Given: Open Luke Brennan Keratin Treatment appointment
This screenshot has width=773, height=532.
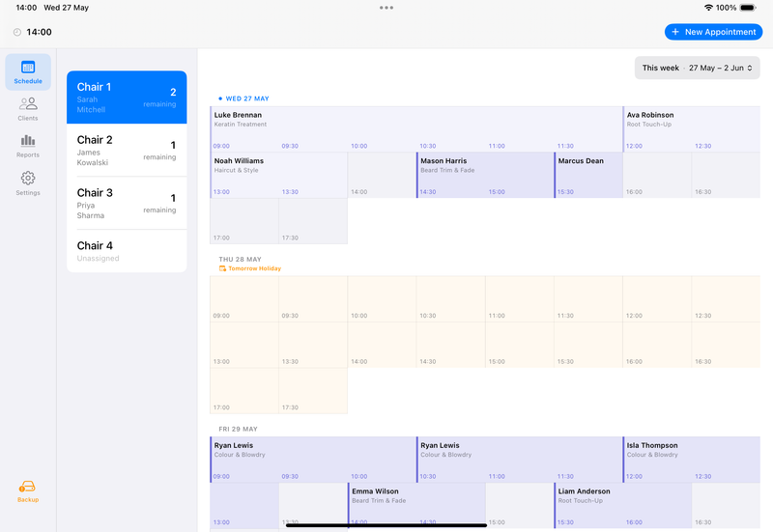Looking at the screenshot, I should pos(416,129).
